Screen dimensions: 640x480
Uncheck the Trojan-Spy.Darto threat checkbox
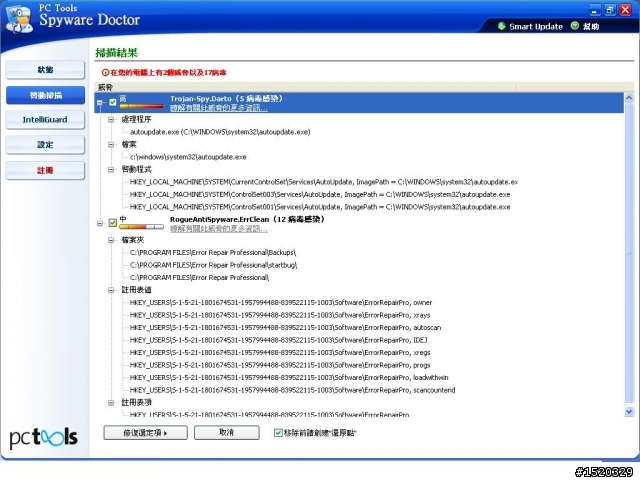113,102
